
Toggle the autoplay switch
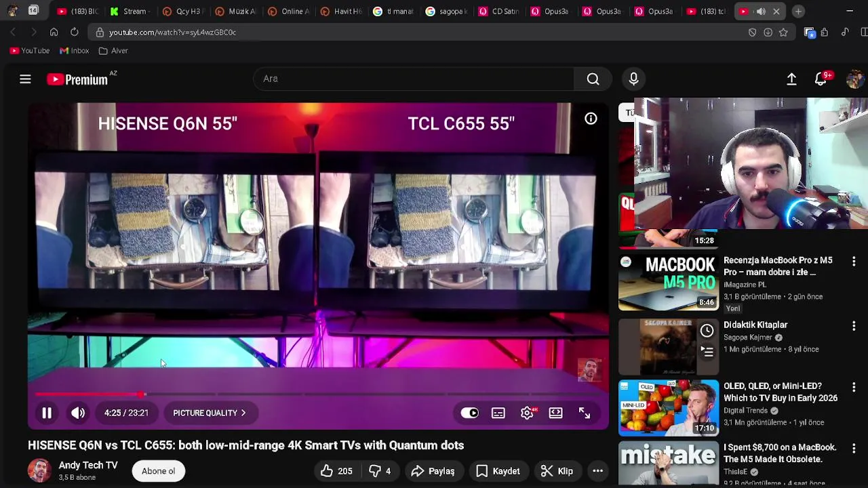coord(469,413)
